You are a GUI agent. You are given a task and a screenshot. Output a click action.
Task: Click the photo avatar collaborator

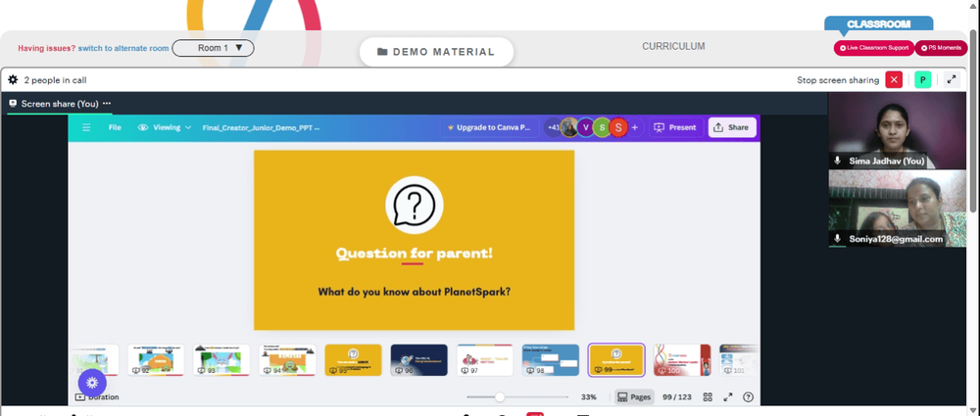569,127
